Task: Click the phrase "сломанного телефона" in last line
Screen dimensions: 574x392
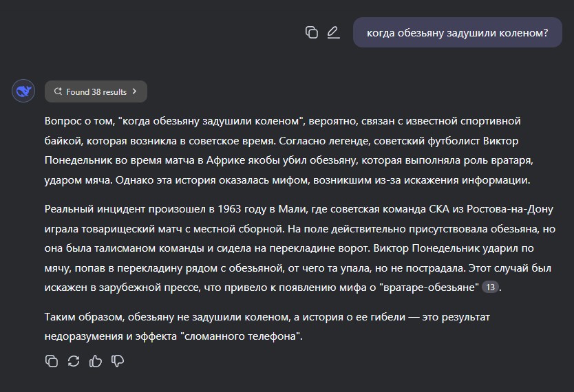Action: [240, 336]
